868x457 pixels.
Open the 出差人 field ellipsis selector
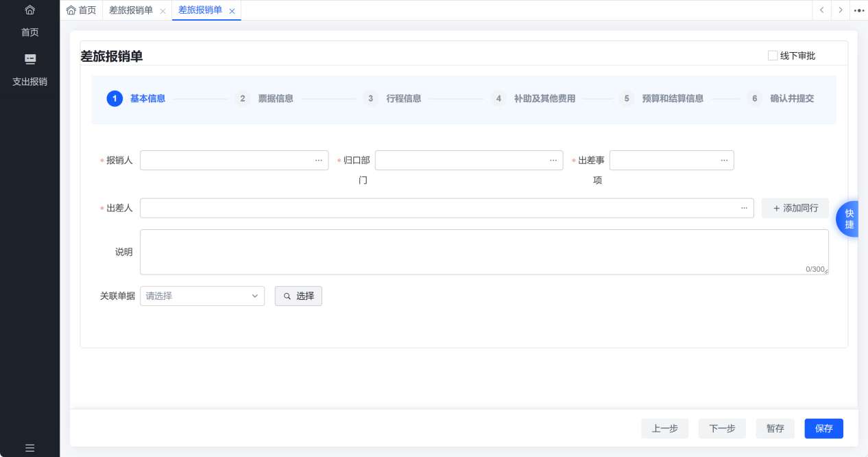point(744,208)
